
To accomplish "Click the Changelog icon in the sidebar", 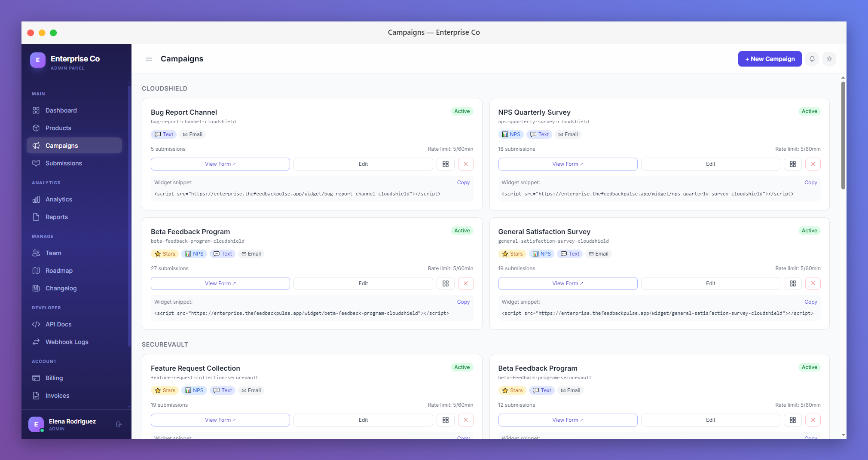I will pyautogui.click(x=37, y=288).
